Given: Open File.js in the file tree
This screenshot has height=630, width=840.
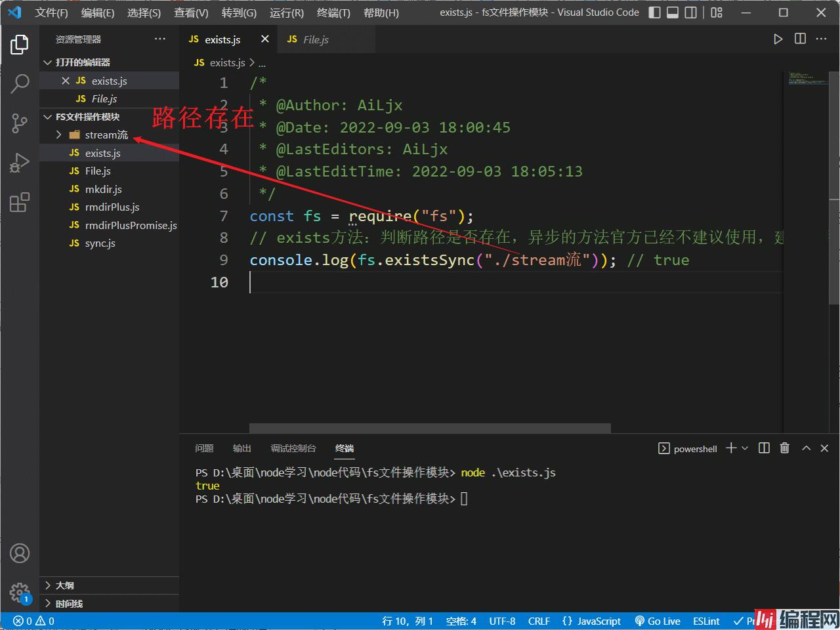Looking at the screenshot, I should pyautogui.click(x=109, y=171).
